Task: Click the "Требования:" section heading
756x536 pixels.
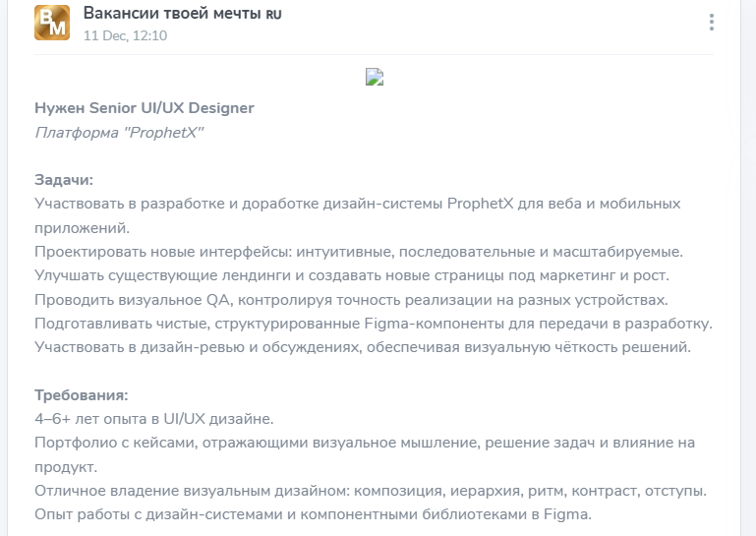Action: coord(82,395)
